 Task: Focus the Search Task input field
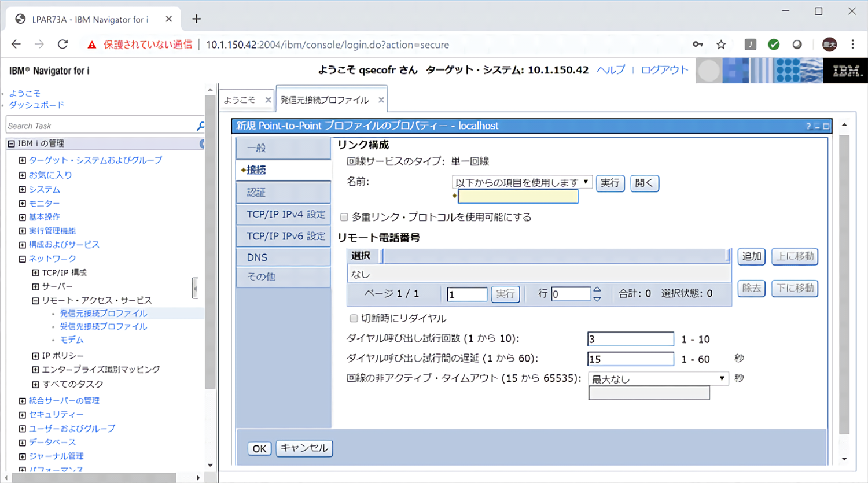tap(101, 126)
